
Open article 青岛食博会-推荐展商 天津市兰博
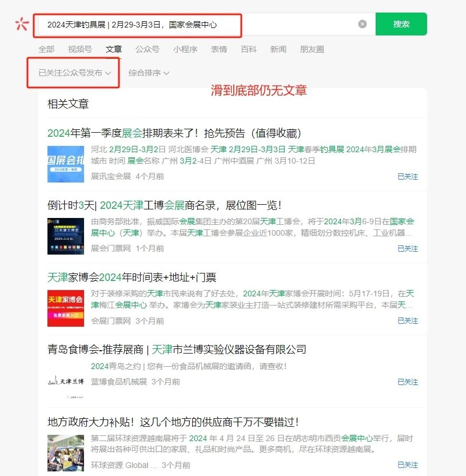(177, 350)
